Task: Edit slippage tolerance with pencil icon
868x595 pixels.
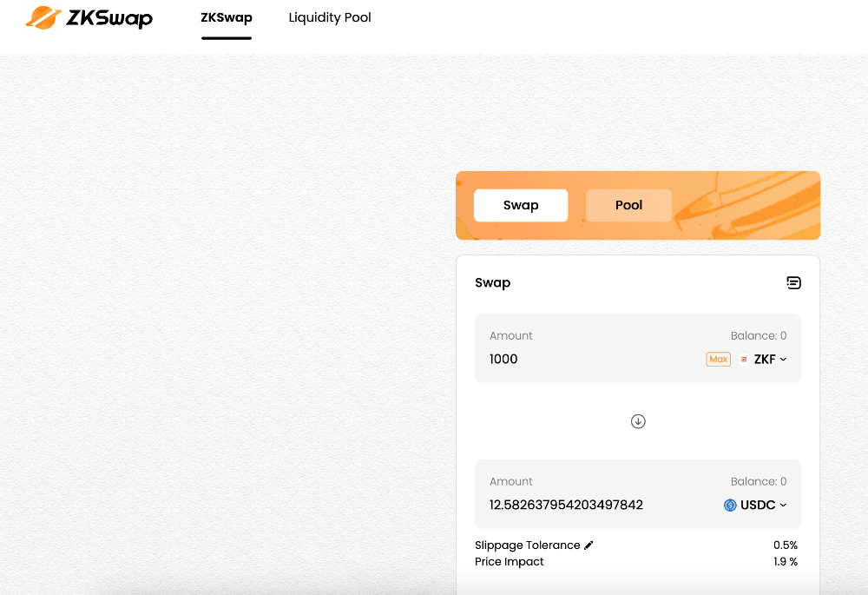Action: point(589,545)
